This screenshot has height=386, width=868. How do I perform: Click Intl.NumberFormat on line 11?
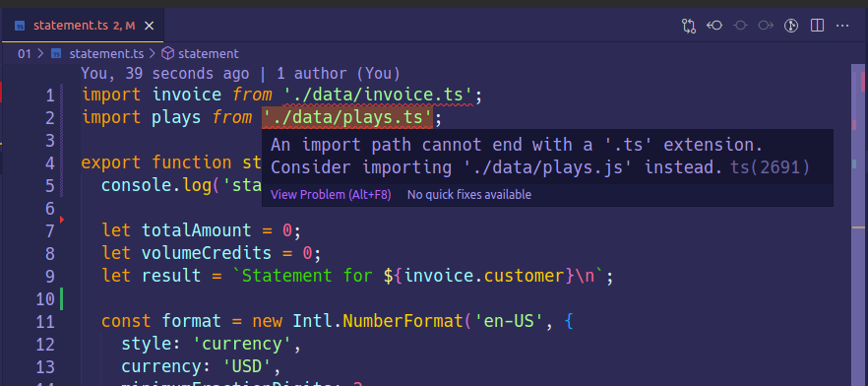coord(378,321)
